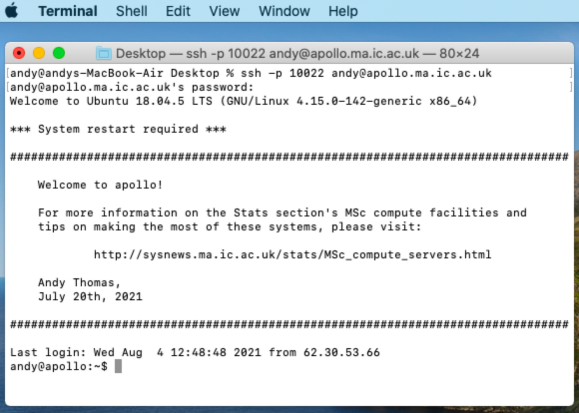The height and width of the screenshot is (413, 579).
Task: Click the 'tips on making the most' line
Action: (x=229, y=226)
